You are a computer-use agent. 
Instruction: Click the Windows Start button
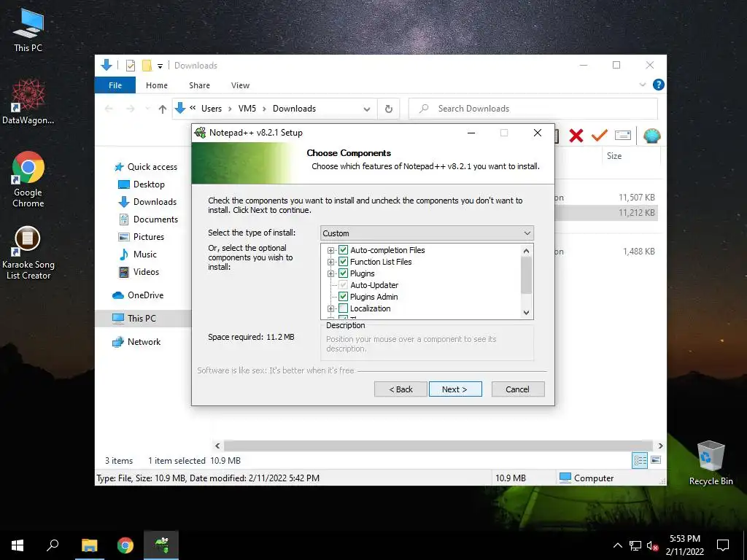click(x=18, y=545)
